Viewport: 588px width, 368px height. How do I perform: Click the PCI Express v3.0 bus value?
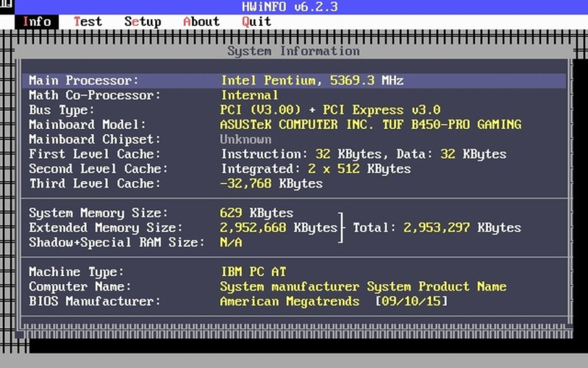pyautogui.click(x=381, y=110)
